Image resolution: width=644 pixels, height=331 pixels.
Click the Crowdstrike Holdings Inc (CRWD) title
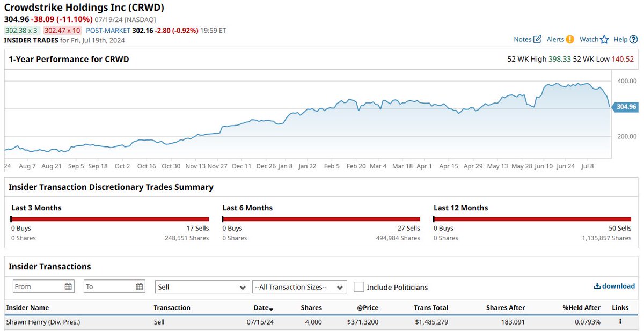pos(84,8)
